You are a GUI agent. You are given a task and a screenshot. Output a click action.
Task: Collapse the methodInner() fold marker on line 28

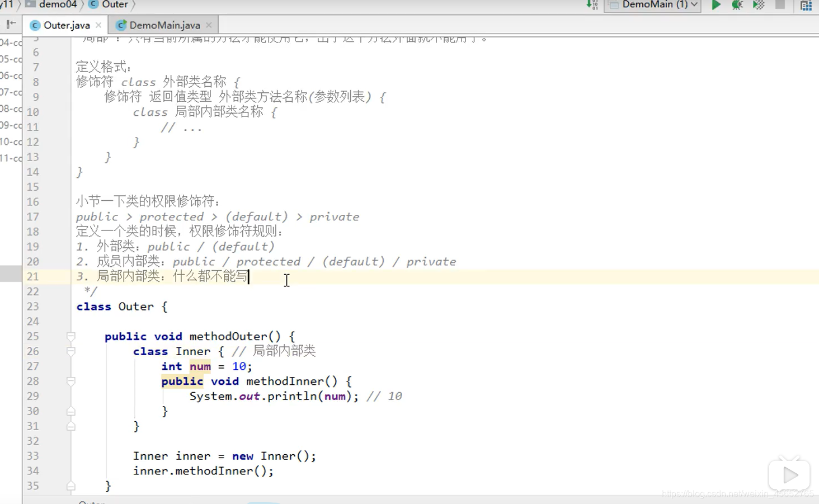click(71, 381)
